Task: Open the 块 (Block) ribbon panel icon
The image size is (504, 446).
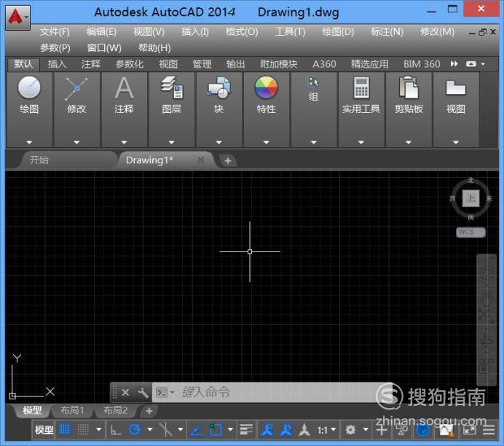Action: pos(219,87)
